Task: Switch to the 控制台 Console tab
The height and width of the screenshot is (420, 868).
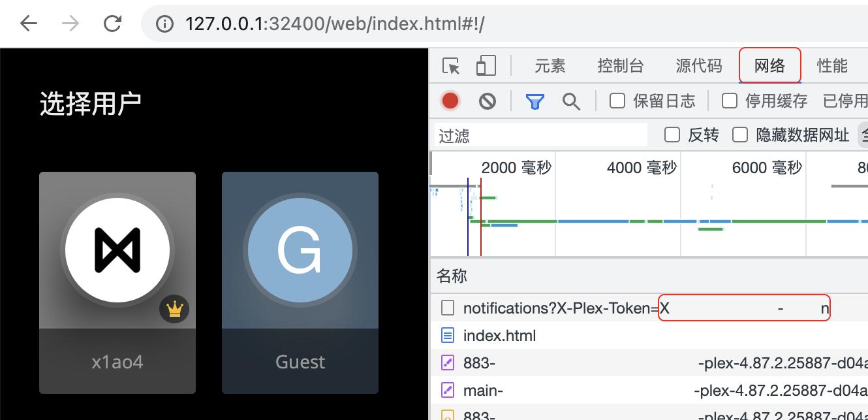Action: click(x=620, y=65)
